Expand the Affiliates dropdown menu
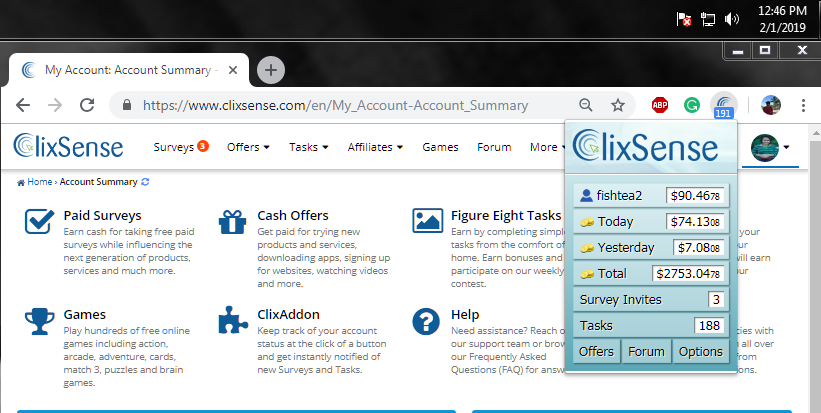Screen dimensions: 821x413 (375, 147)
